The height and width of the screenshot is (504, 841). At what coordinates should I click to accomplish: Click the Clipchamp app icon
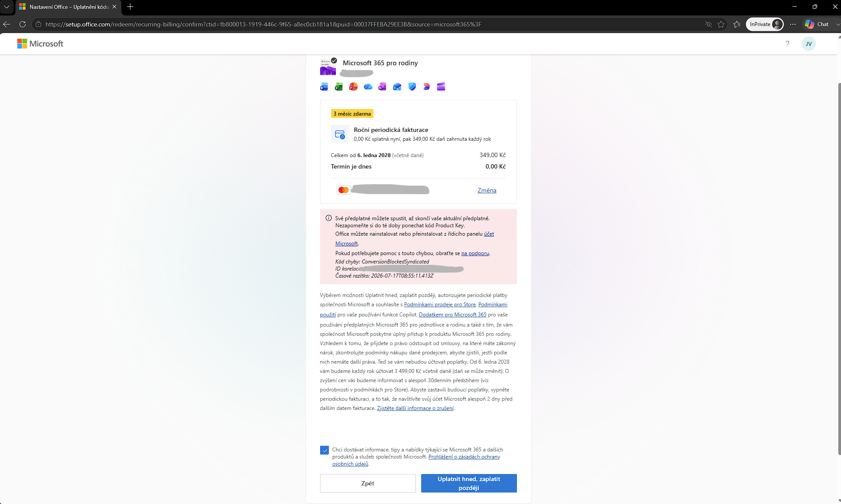(441, 87)
